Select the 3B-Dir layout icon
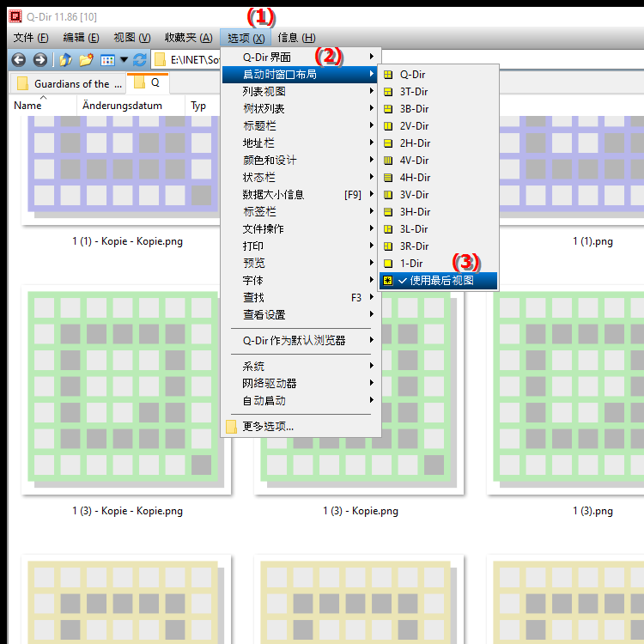 coord(388,109)
